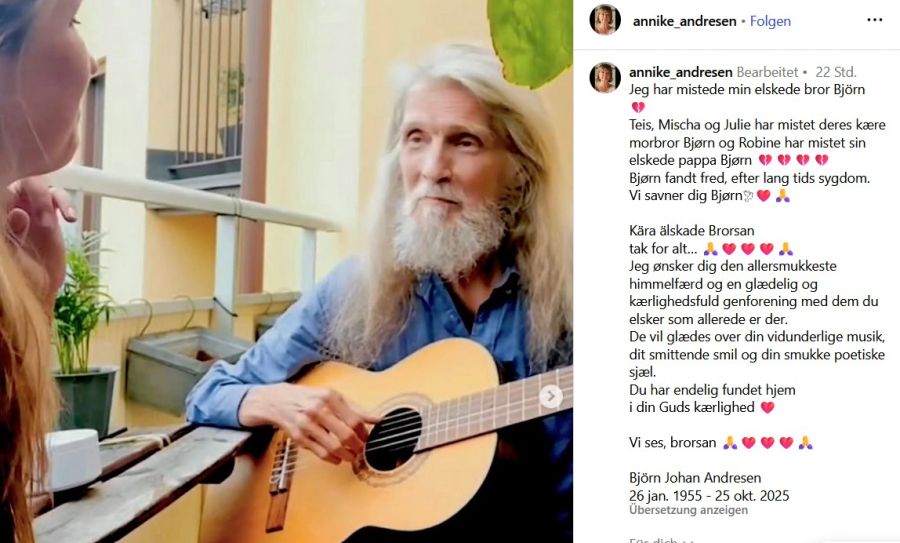Click the header profile picture of annike_andresen
900x543 pixels.
605,20
